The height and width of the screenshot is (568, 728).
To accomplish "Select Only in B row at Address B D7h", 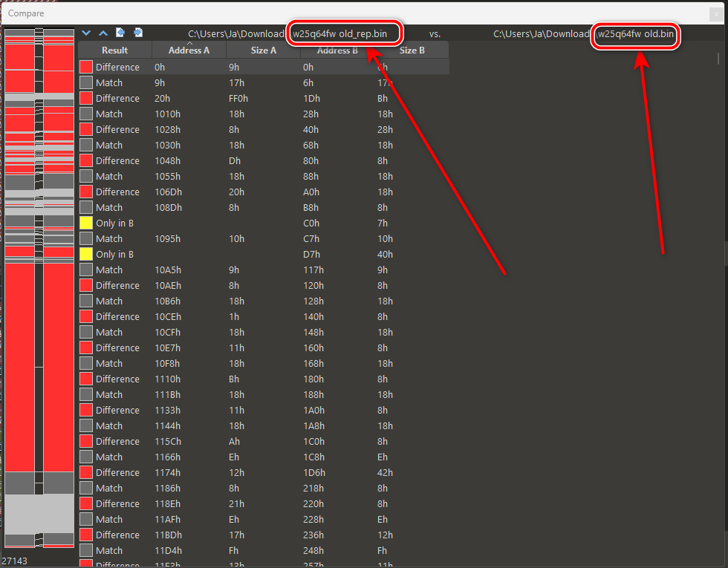I will [264, 254].
